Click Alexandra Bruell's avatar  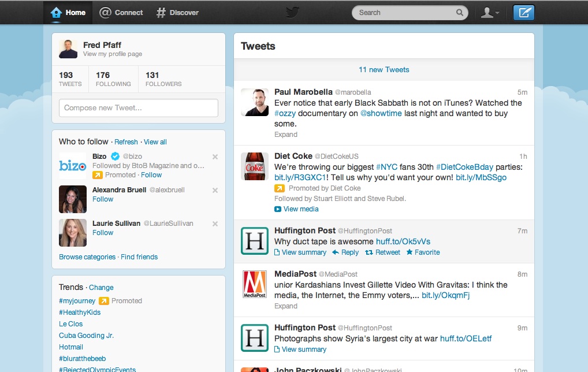pyautogui.click(x=73, y=199)
